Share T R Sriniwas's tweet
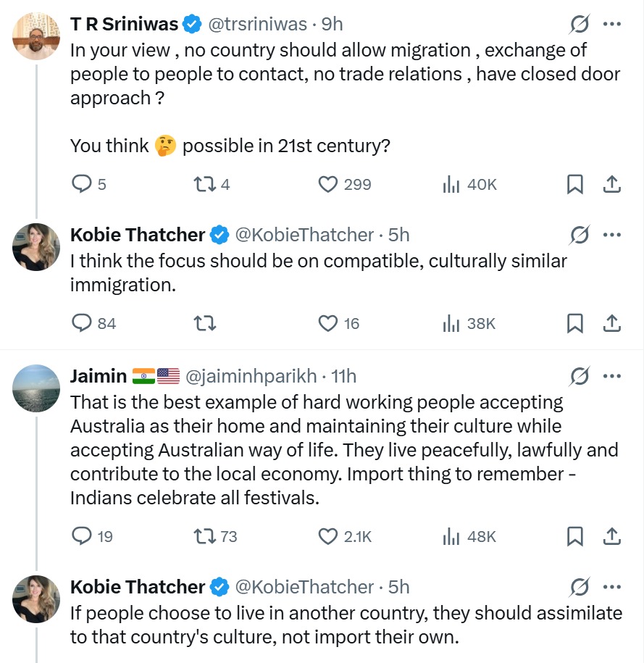The height and width of the screenshot is (663, 644). 612,185
